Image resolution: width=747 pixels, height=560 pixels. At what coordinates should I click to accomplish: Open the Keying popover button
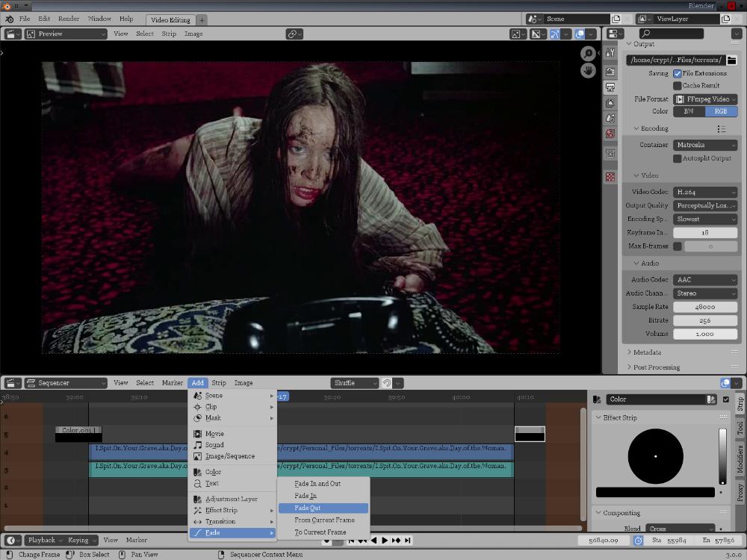coord(81,541)
